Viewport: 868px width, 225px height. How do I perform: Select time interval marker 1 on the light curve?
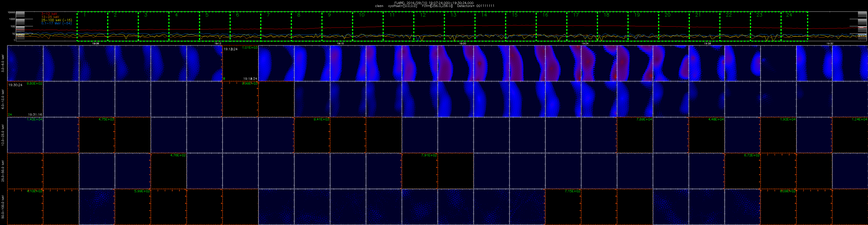85,15
